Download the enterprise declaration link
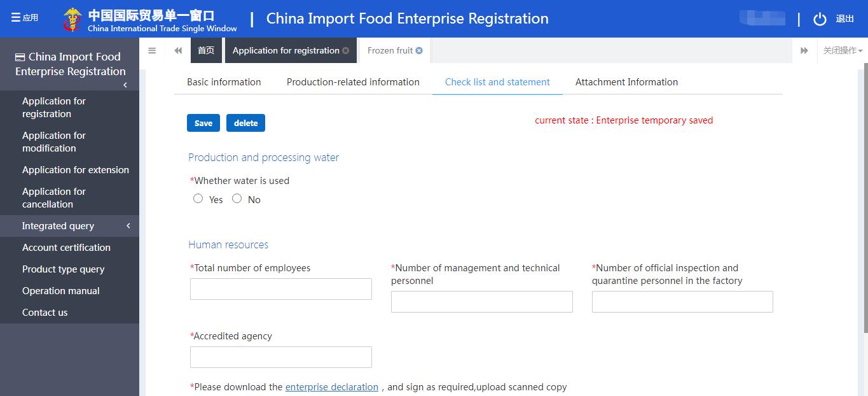868x396 pixels. 331,387
